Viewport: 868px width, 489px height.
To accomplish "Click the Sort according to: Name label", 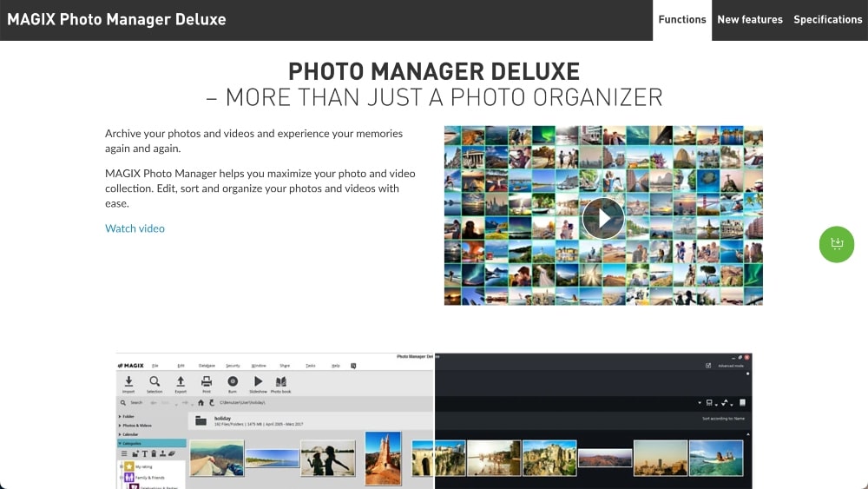I will tap(724, 419).
